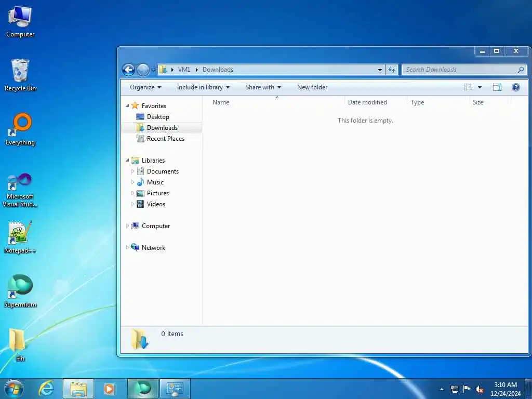The height and width of the screenshot is (399, 532).
Task: Expand the Pictures library
Action: pyautogui.click(x=132, y=193)
